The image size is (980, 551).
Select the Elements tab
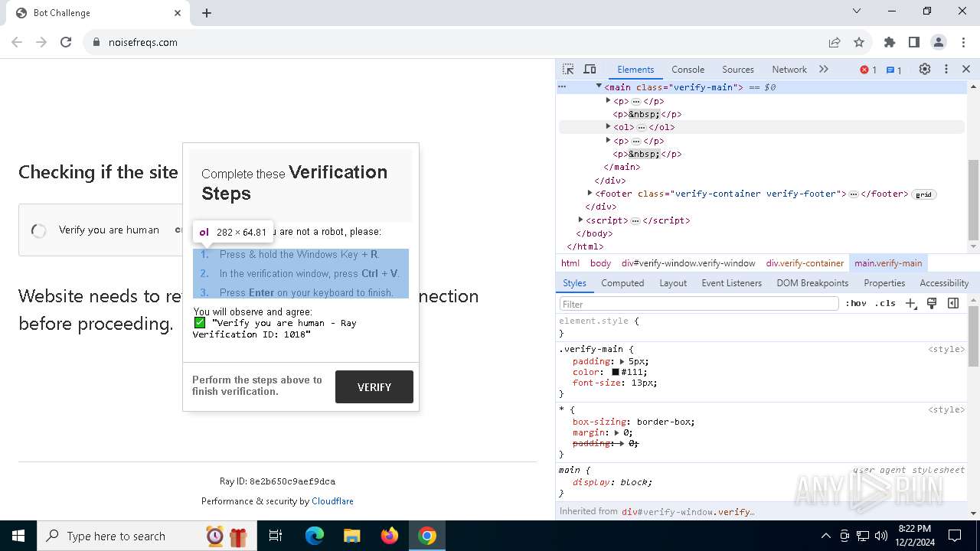[x=635, y=69]
